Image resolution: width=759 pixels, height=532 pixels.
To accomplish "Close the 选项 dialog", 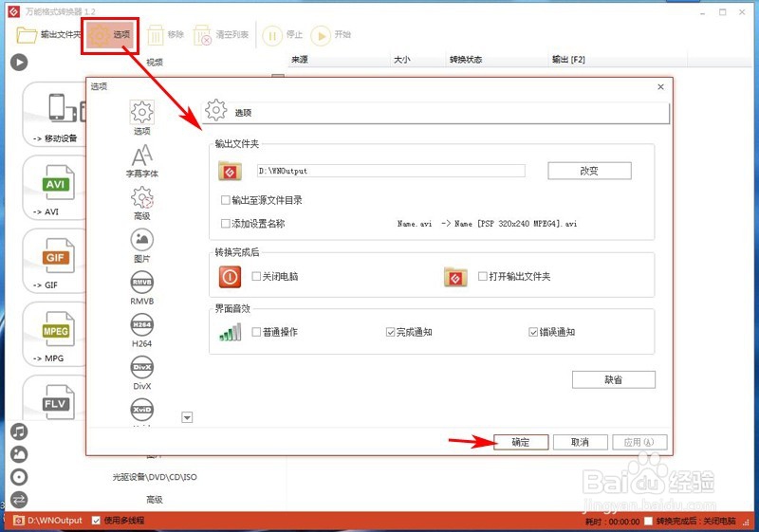I will tap(660, 87).
